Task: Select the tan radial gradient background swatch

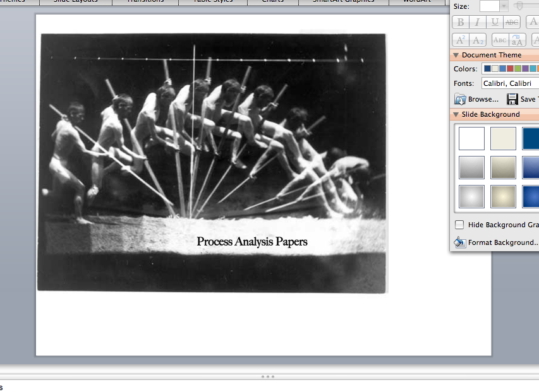Action: 503,197
